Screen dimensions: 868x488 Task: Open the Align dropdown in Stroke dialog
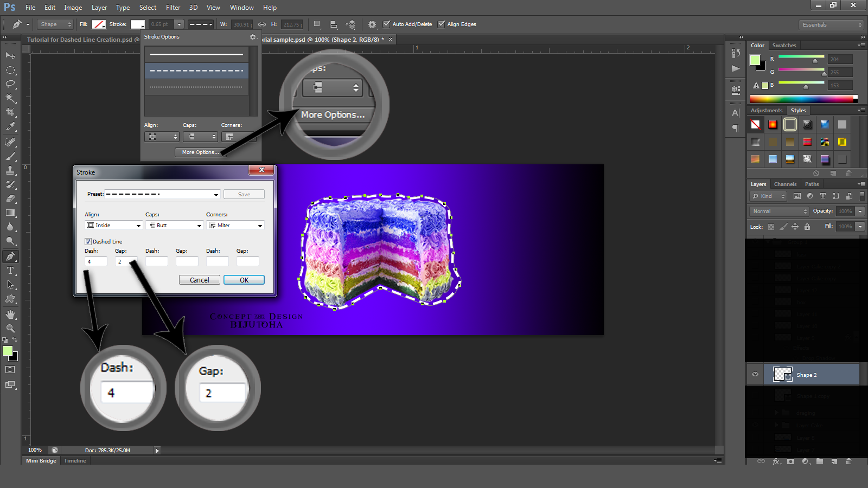113,225
